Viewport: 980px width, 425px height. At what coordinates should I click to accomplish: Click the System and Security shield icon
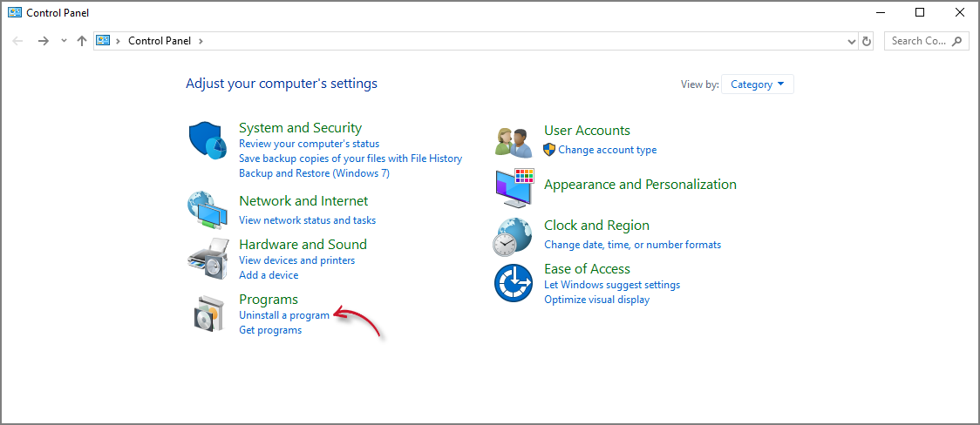click(x=207, y=141)
